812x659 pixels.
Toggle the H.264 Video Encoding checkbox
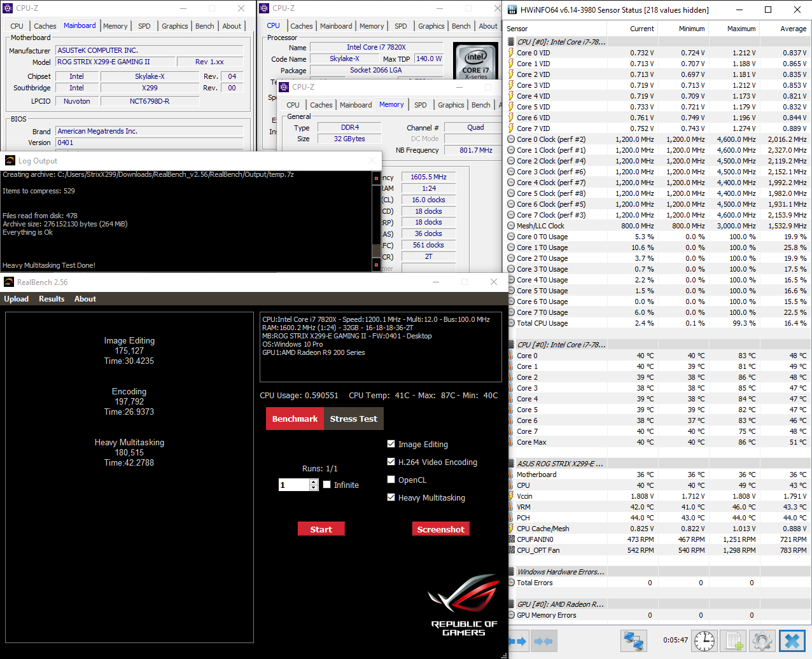(391, 462)
